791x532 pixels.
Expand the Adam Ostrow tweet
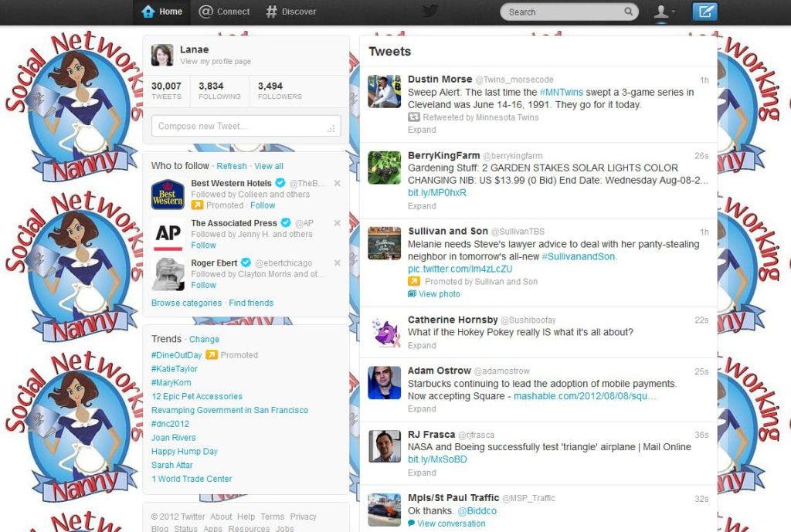tap(422, 409)
